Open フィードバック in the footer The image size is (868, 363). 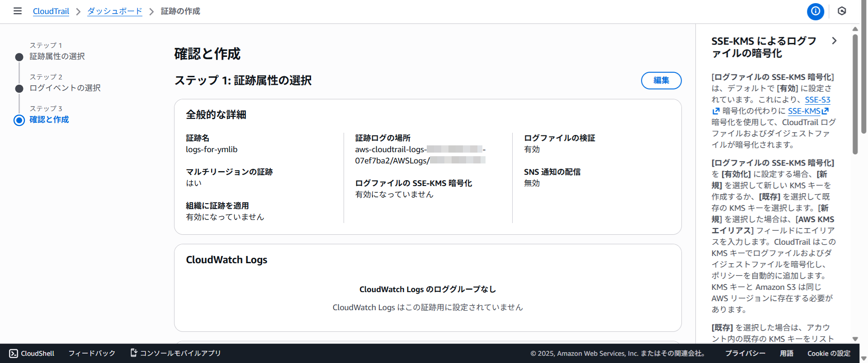tap(92, 354)
